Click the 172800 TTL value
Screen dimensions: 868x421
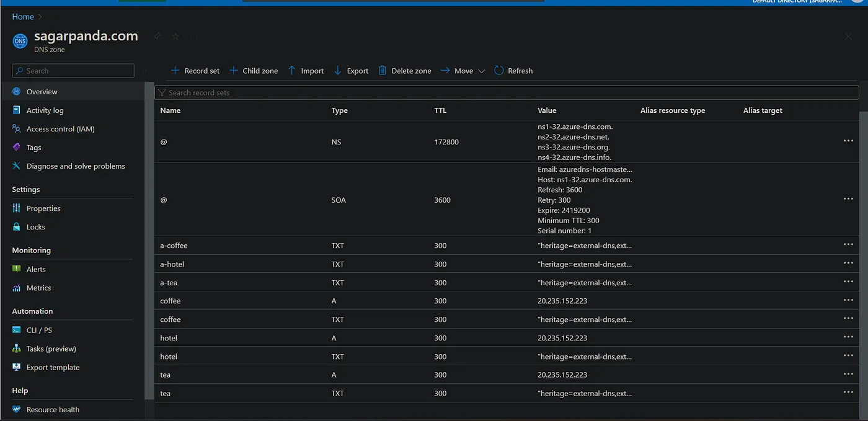(x=446, y=142)
